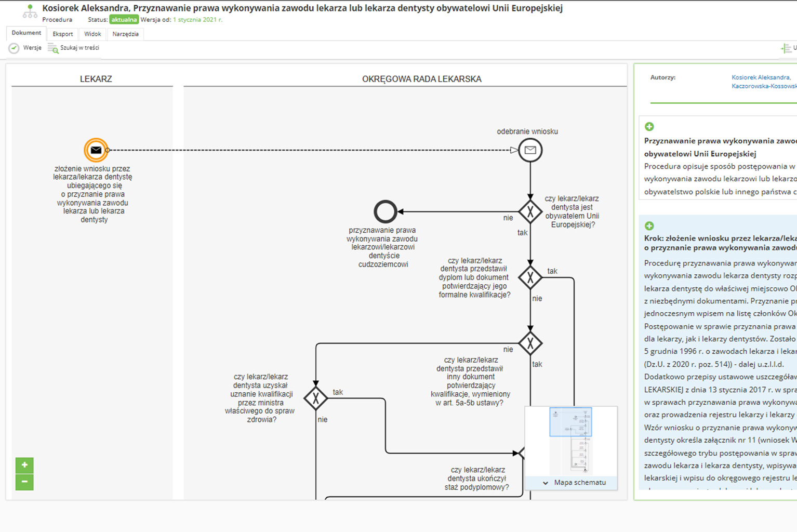797x532 pixels.
Task: Expand the procedure description green plus
Action: pos(649,127)
